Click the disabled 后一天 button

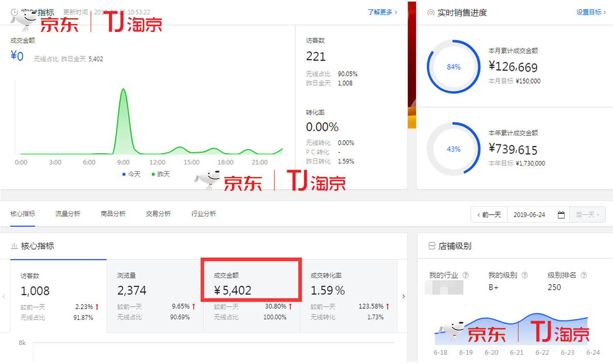tap(588, 214)
